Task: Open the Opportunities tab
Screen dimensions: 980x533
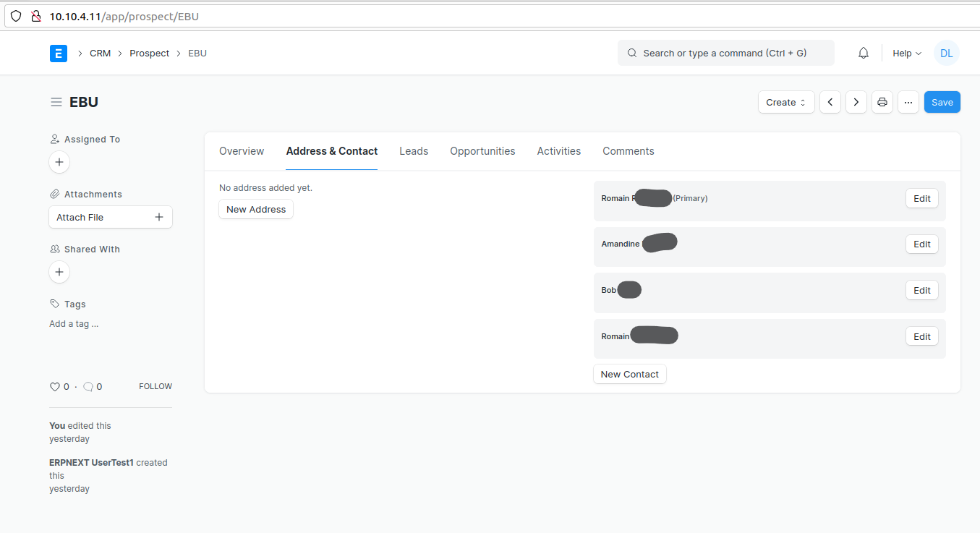Action: 482,150
